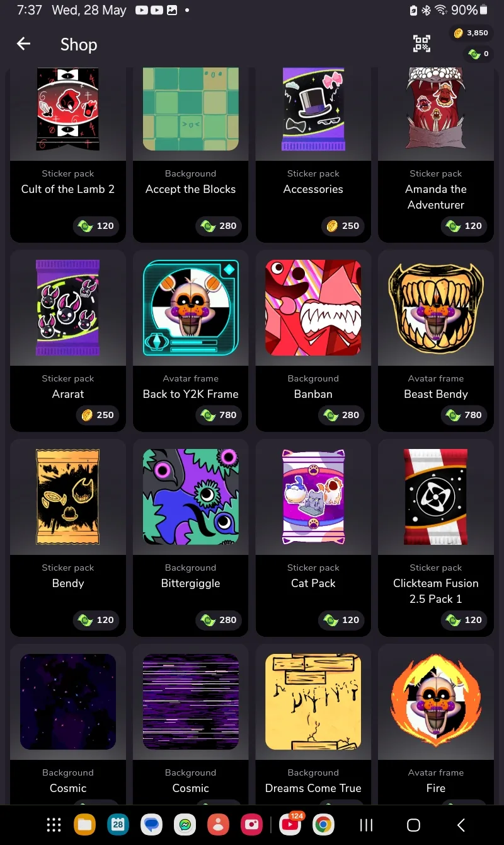This screenshot has width=504, height=845.
Task: Select the Fire avatar frame
Action: click(x=436, y=725)
